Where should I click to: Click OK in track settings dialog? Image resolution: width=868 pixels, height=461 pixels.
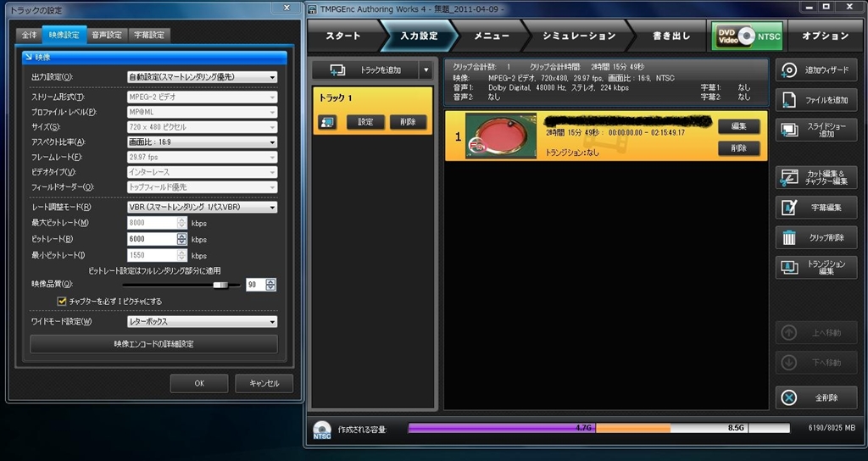[x=199, y=384]
